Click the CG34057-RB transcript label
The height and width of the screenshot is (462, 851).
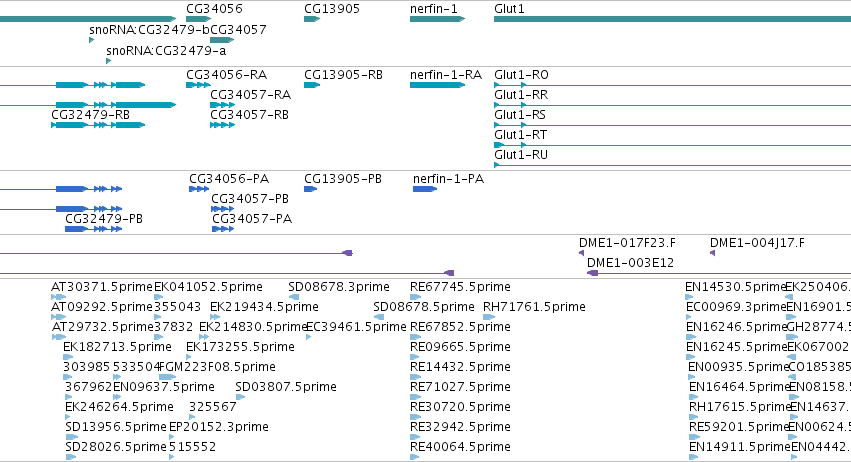click(250, 115)
